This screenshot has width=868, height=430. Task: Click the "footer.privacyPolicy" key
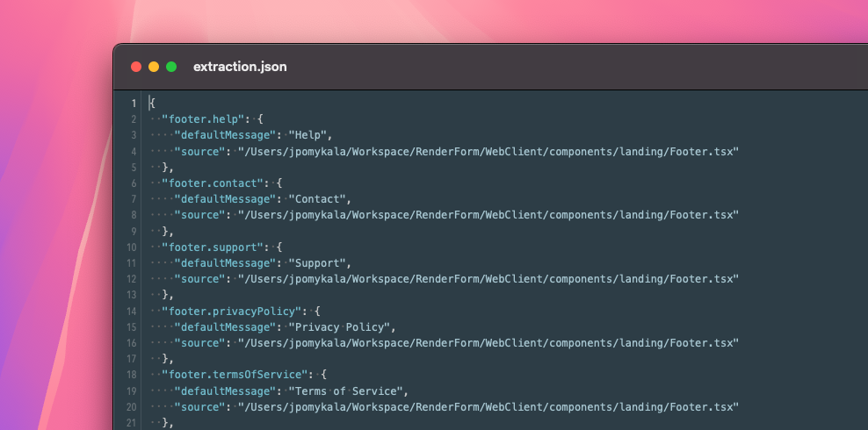click(231, 312)
